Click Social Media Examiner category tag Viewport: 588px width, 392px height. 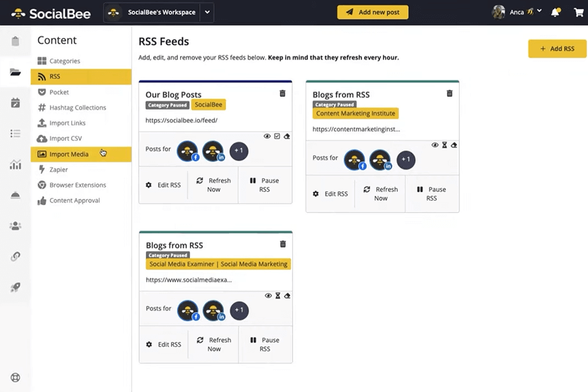coord(218,264)
